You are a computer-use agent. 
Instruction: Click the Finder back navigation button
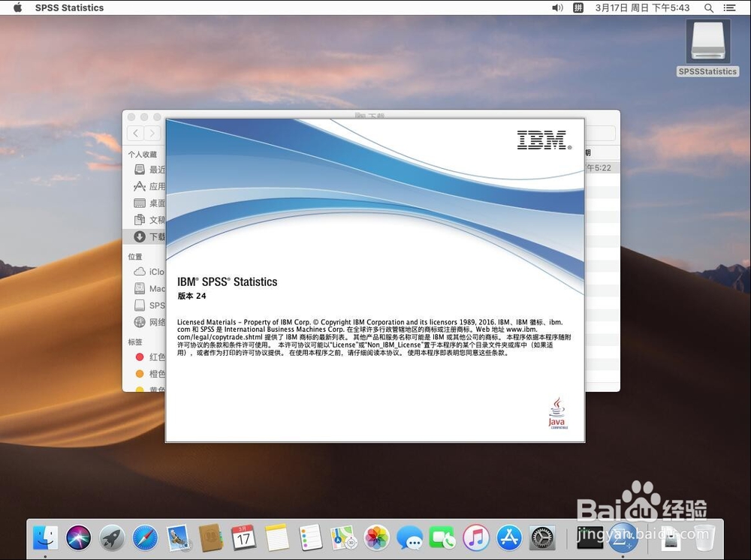tap(135, 133)
